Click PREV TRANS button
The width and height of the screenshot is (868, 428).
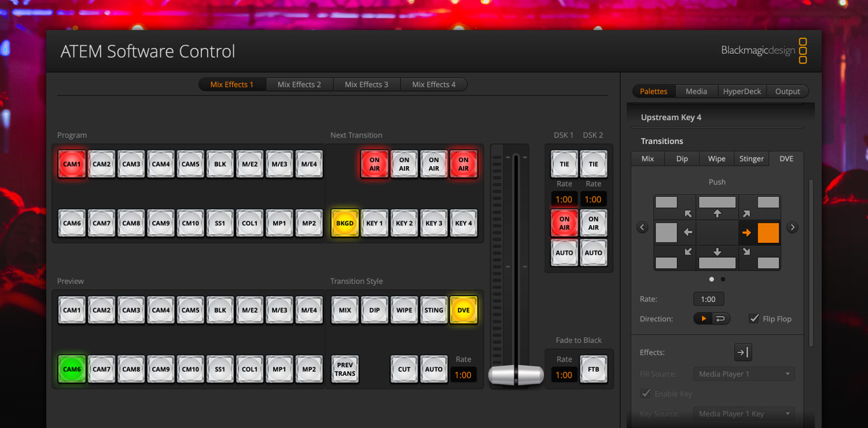coord(345,369)
